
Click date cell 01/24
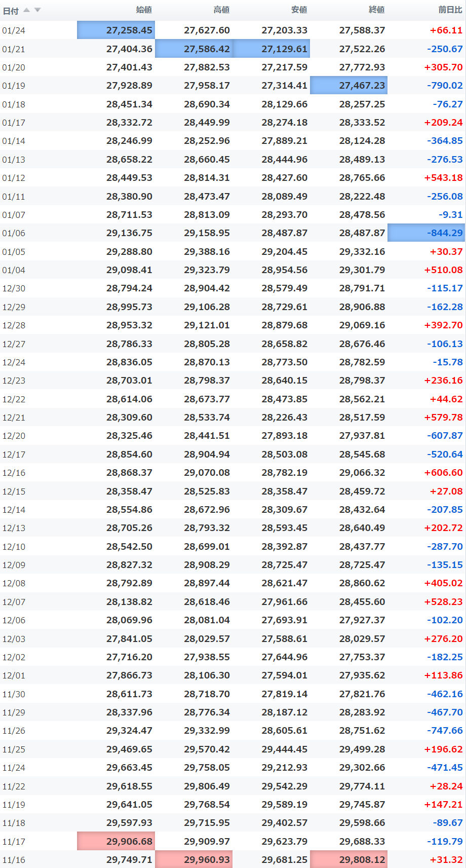point(14,30)
